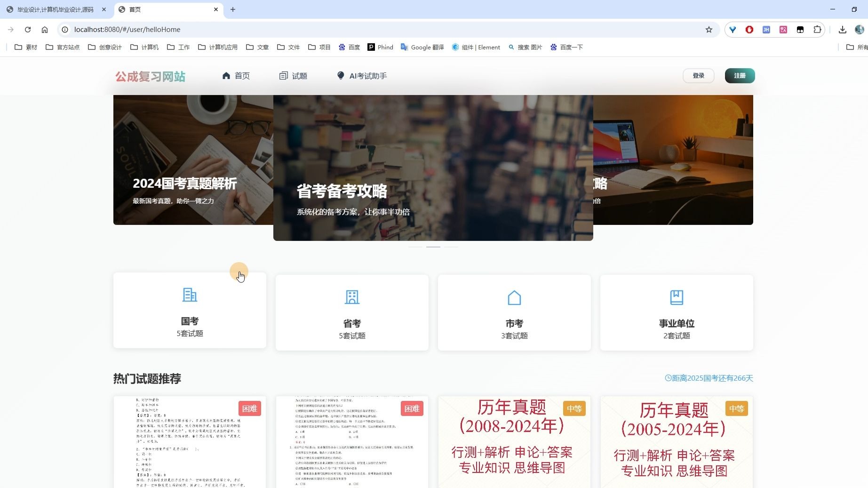Open the 工作 bookmark folder
Screen dimensions: 868x488
pos(178,47)
